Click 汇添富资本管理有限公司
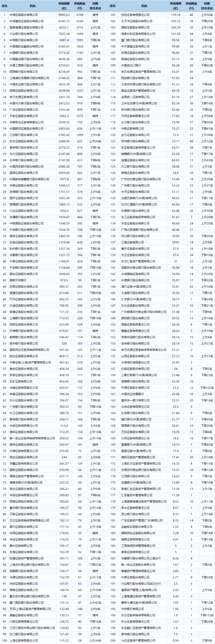The height and width of the screenshot is (644, 215). point(137,495)
